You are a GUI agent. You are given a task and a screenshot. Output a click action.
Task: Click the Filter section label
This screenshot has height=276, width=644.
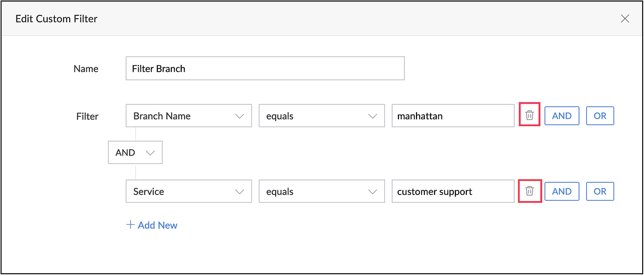(87, 116)
